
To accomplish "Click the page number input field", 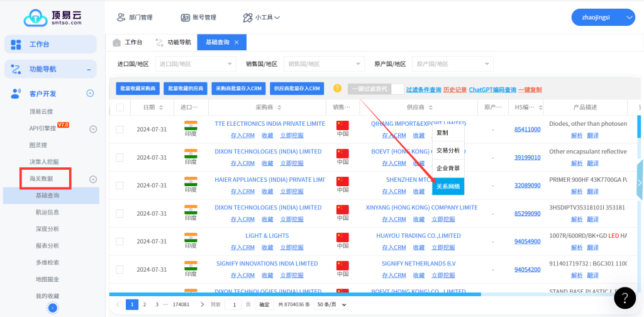I will click(x=233, y=304).
